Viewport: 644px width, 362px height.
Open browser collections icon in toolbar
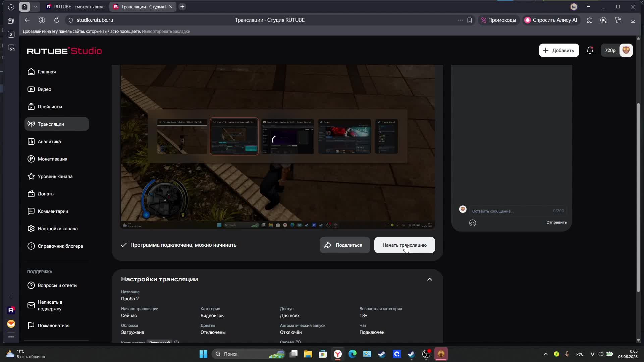click(619, 20)
